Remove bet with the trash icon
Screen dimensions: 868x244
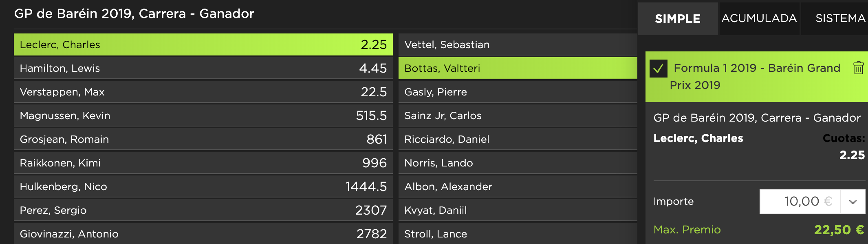(858, 68)
